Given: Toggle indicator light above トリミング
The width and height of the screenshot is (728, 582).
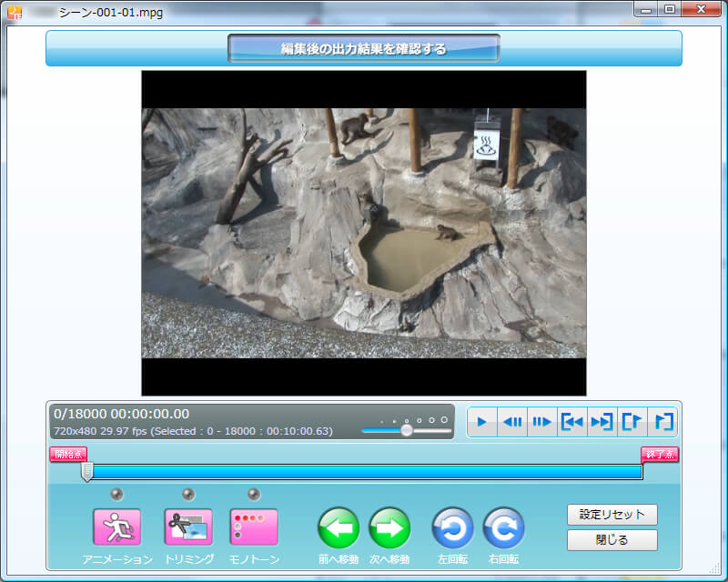Looking at the screenshot, I should (x=187, y=494).
